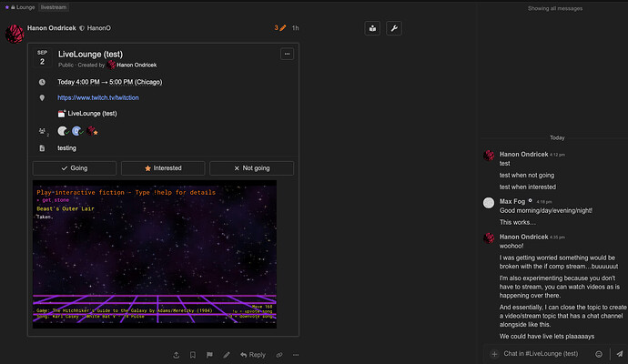The height and width of the screenshot is (364, 628).
Task: Open Hanon Ondricek's avatar on the post
Action: 15,34
